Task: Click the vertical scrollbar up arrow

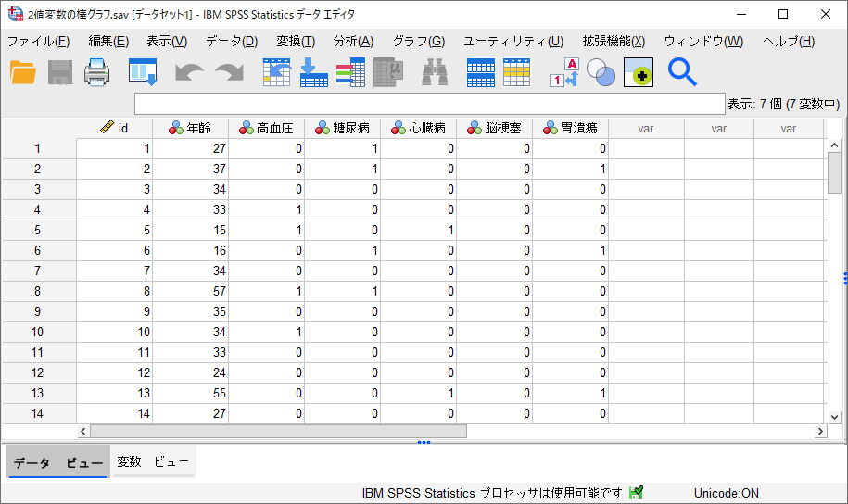Action: point(834,145)
